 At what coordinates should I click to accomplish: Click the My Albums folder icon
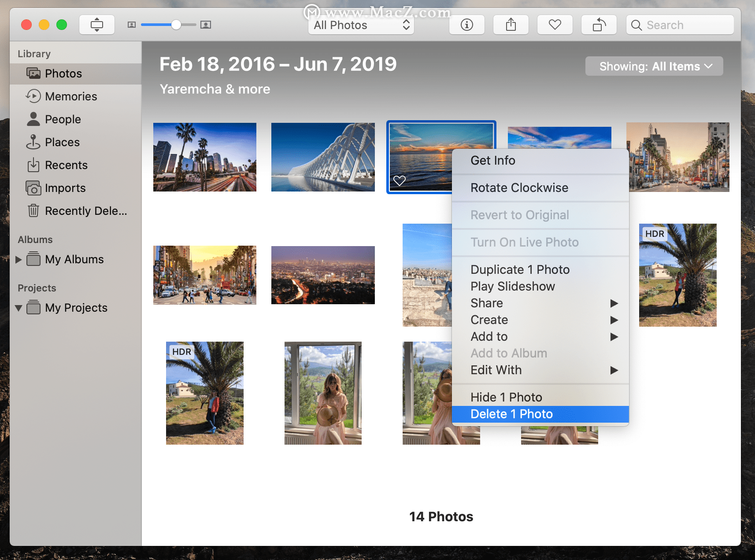click(33, 259)
